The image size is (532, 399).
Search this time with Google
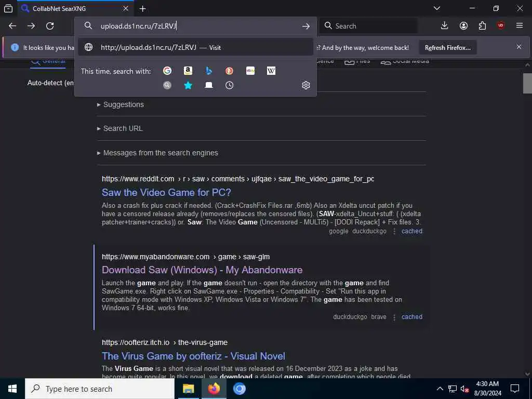tap(167, 71)
